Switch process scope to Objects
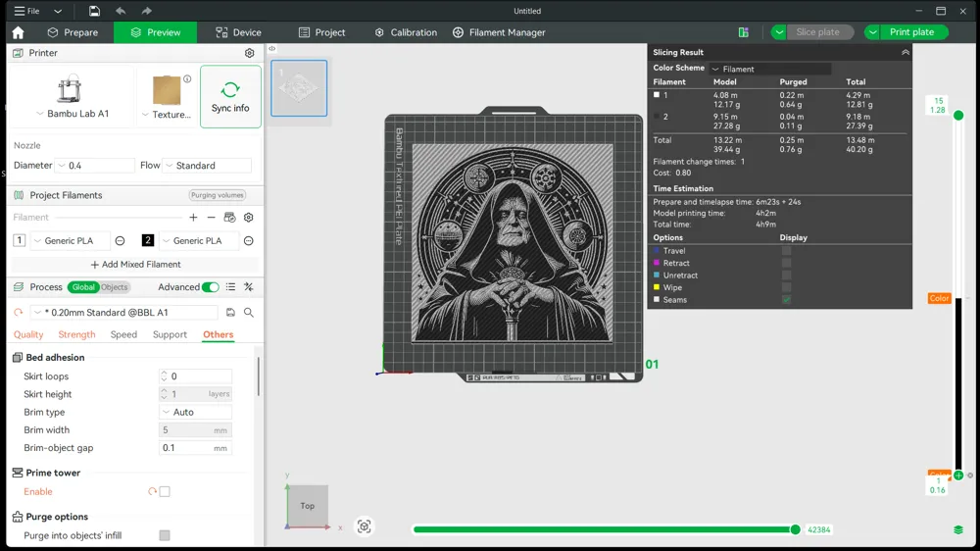Viewport: 980px width, 551px height. 114,287
